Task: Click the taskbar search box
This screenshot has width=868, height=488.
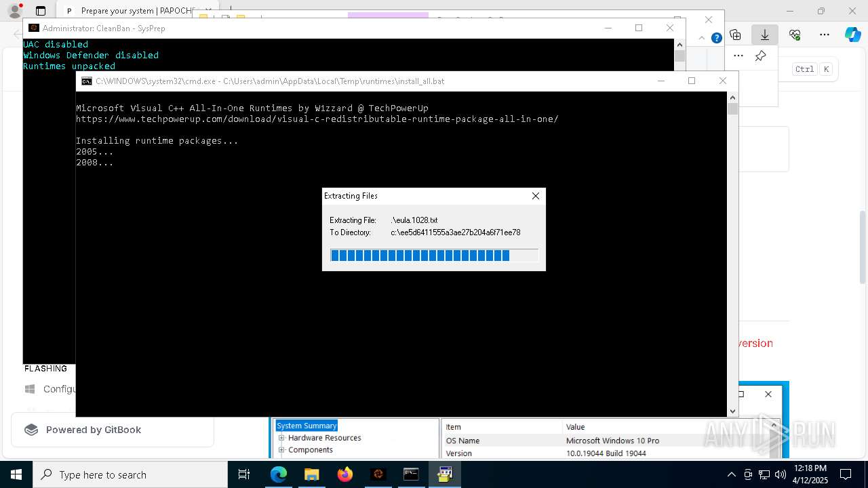Action: [x=130, y=474]
